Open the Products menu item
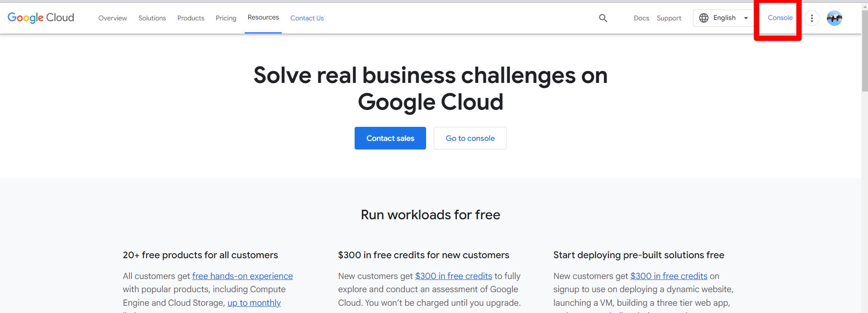Screen dimensions: 868x313 [x=191, y=18]
